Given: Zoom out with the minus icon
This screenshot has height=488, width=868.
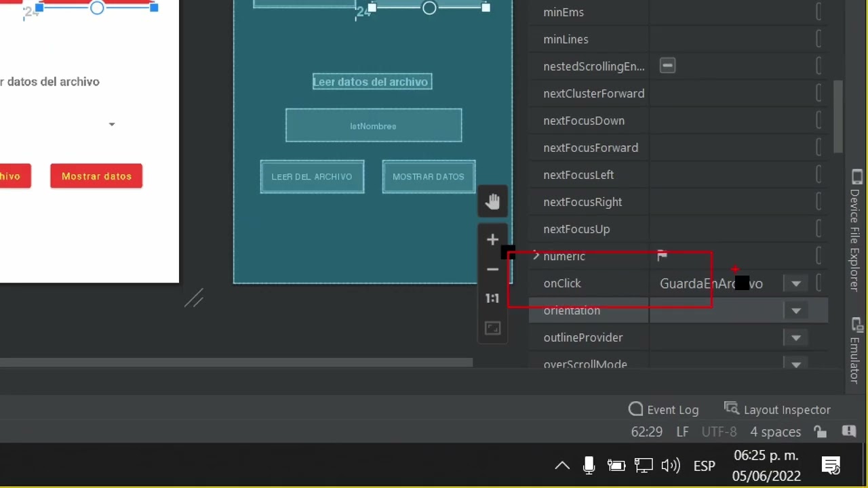Looking at the screenshot, I should (x=492, y=269).
